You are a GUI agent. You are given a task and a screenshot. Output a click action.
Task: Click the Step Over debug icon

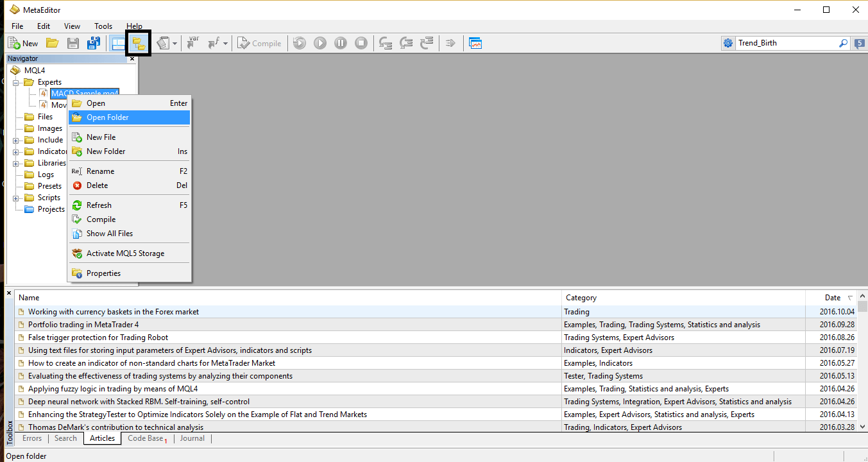(406, 43)
